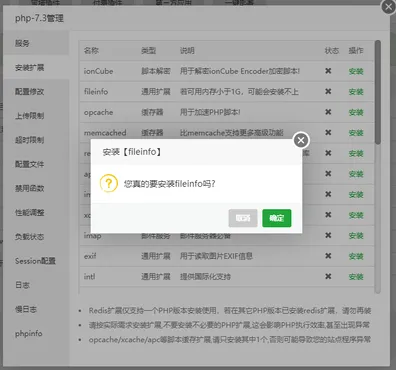View the 负载状态 sidebar tab
396x370 pixels.
(36, 237)
